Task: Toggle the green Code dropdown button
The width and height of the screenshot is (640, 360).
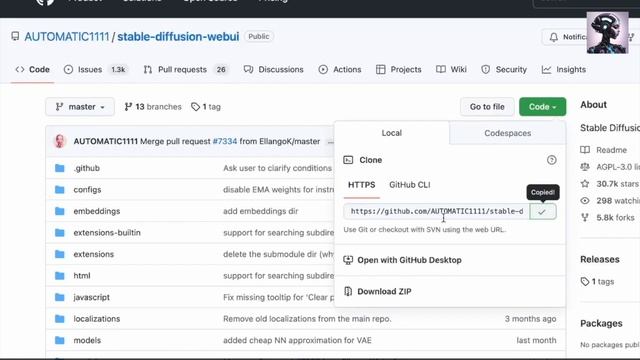Action: [x=542, y=107]
